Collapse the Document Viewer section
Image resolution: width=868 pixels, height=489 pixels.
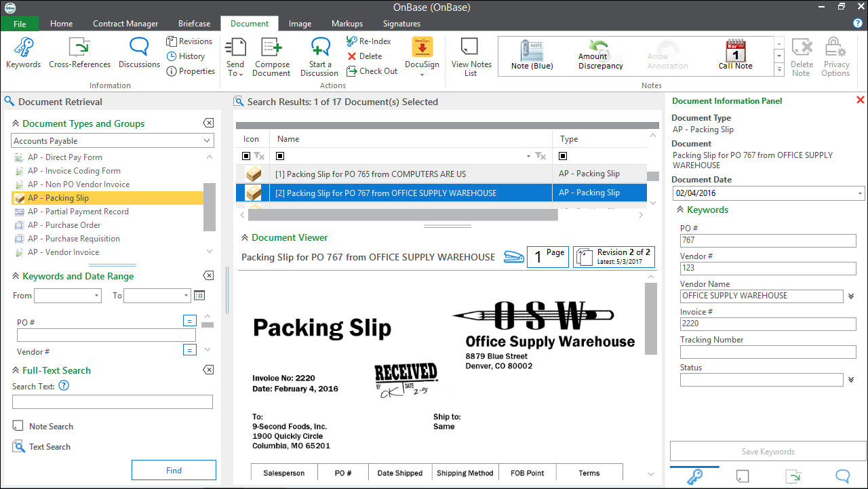tap(244, 237)
